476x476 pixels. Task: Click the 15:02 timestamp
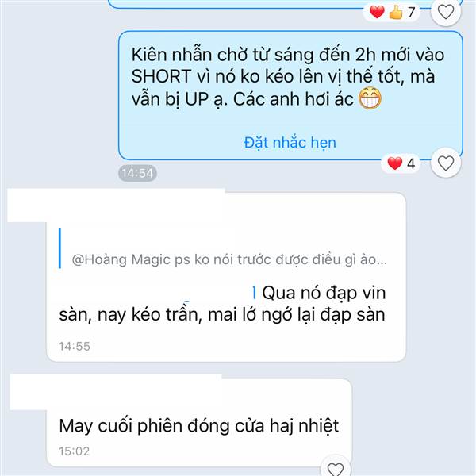75,451
